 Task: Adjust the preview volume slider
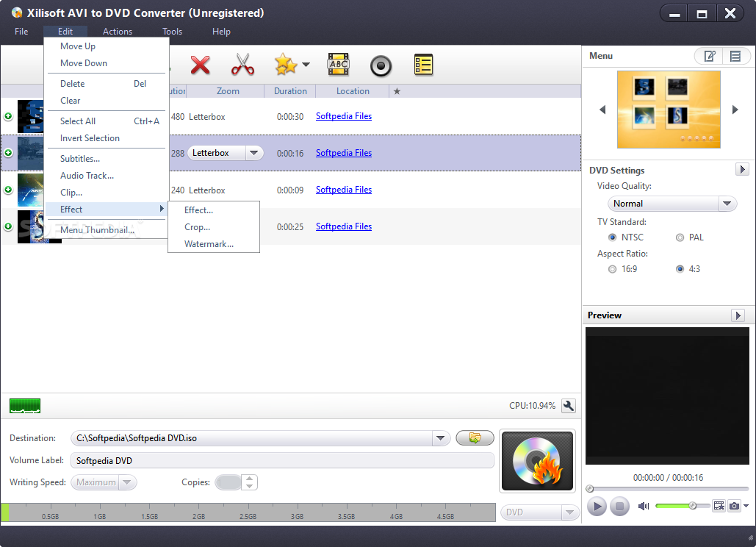click(x=683, y=506)
